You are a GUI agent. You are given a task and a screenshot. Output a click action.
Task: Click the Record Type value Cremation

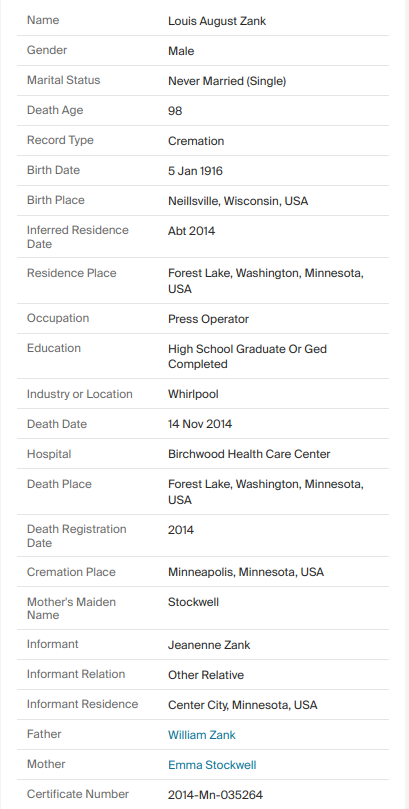(196, 141)
